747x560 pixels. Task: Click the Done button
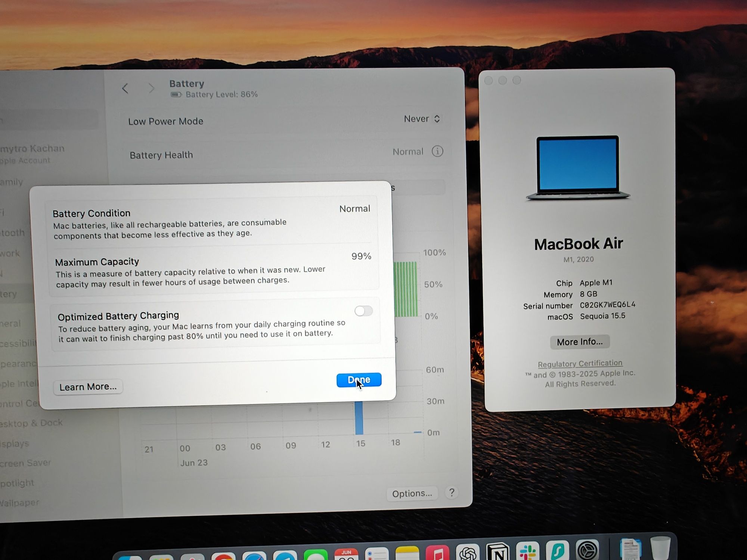click(359, 380)
